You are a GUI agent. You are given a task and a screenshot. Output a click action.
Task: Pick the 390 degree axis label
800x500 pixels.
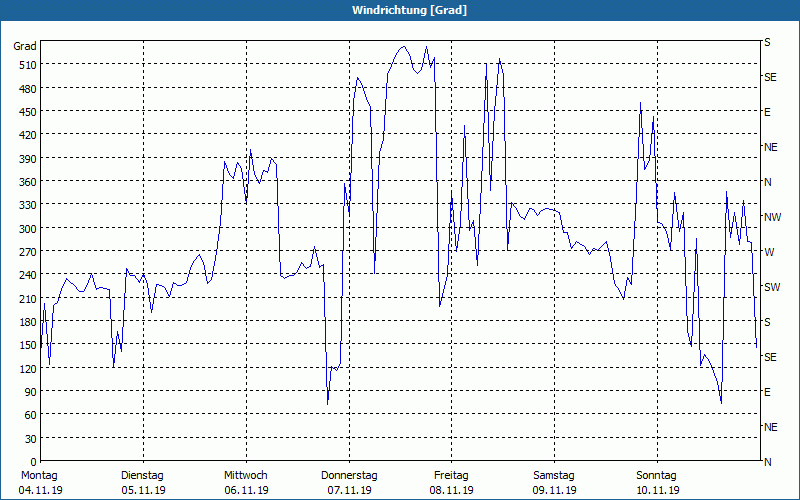28,159
